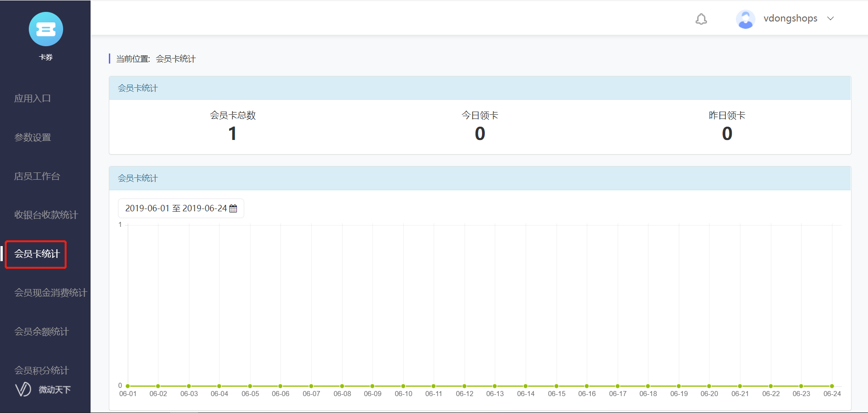Click the user avatar icon
The image size is (868, 413).
click(745, 19)
